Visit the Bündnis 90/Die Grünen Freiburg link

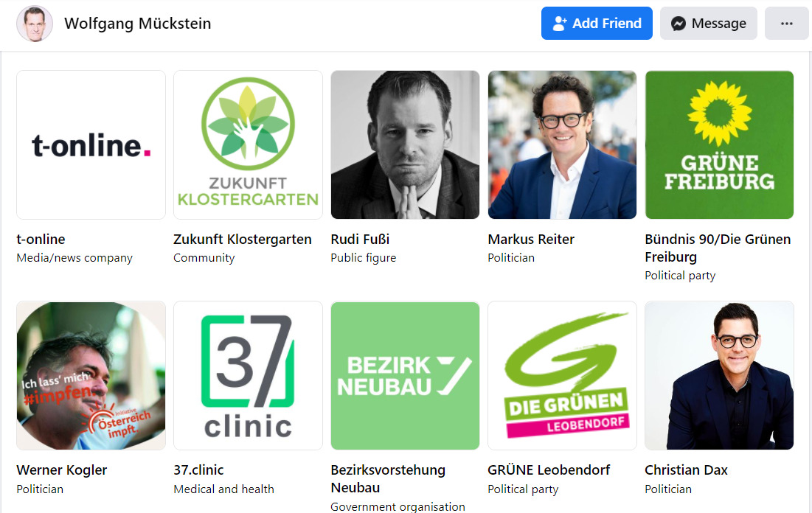(x=718, y=248)
